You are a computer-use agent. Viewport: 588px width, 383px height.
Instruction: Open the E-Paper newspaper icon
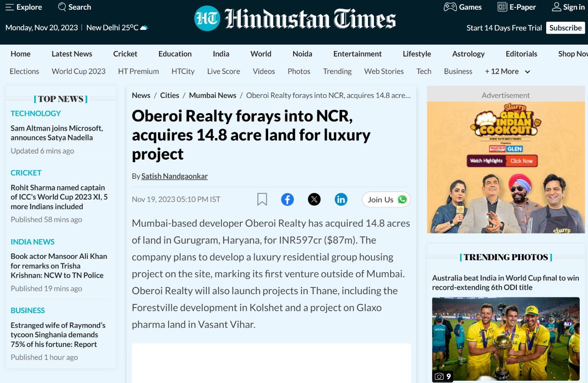(502, 7)
